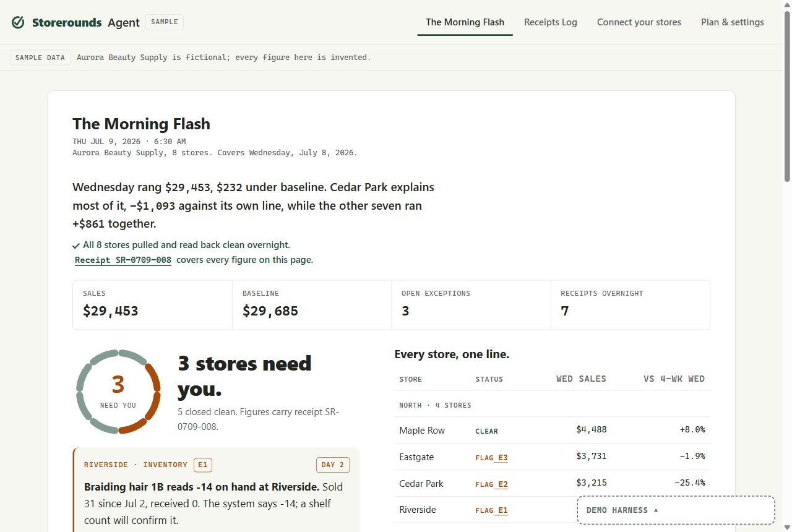Select the Sales $29,453 stat tile
The image size is (792, 532).
click(153, 305)
